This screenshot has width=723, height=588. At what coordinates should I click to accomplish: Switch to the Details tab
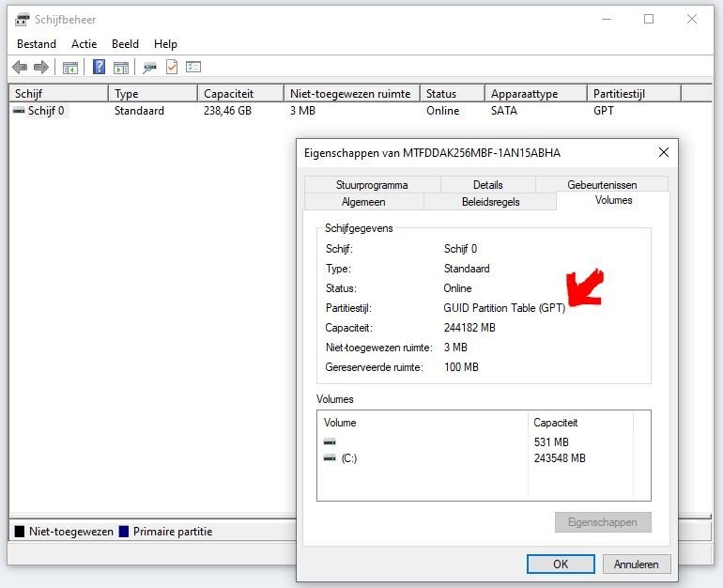[x=487, y=185]
